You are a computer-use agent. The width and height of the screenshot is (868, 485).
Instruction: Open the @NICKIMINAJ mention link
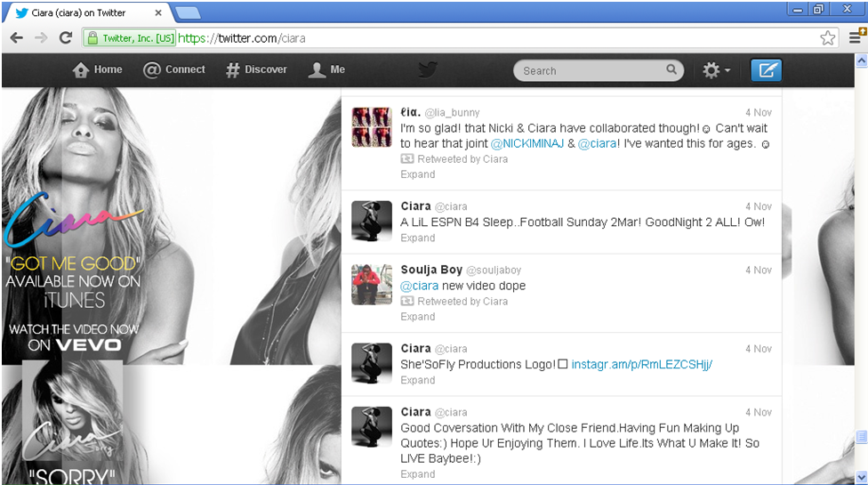[x=527, y=143]
